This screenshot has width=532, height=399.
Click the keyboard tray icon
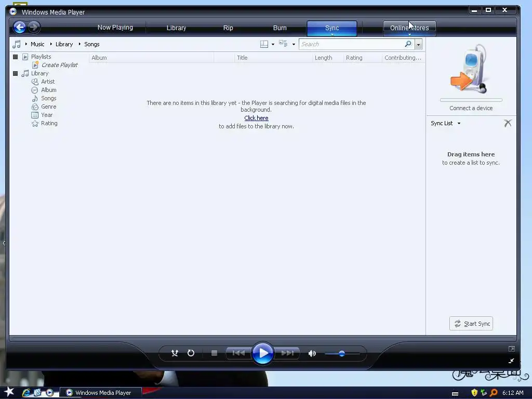(455, 394)
